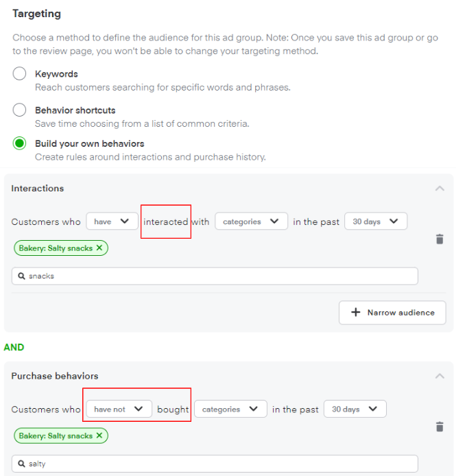456x476 pixels.
Task: Open the Interactions categories dropdown
Action: coord(251,222)
